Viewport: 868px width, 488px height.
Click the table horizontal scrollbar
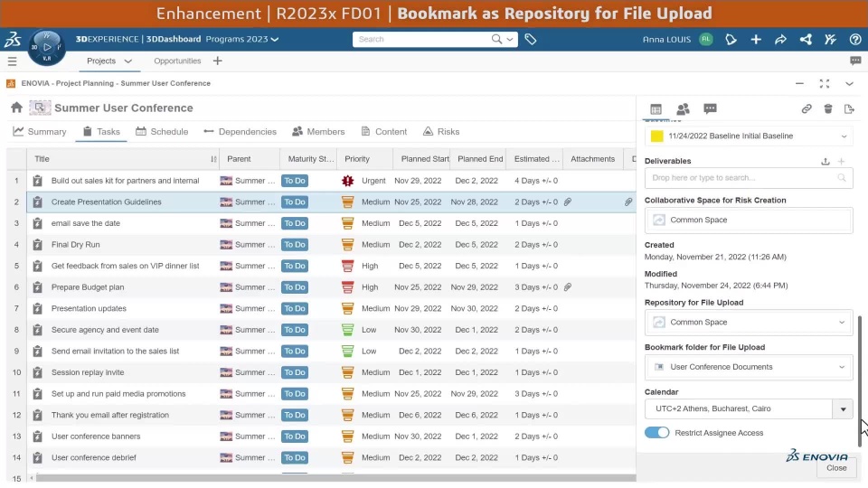click(336, 477)
